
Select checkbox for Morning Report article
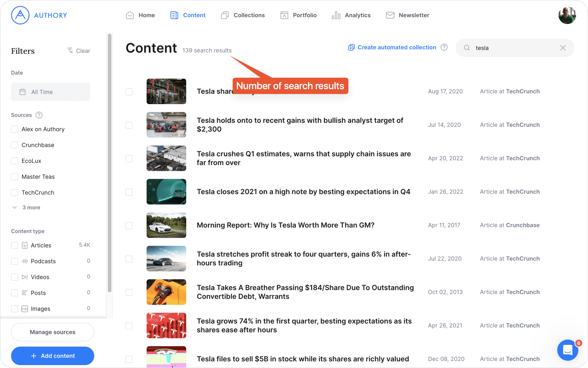(x=129, y=225)
